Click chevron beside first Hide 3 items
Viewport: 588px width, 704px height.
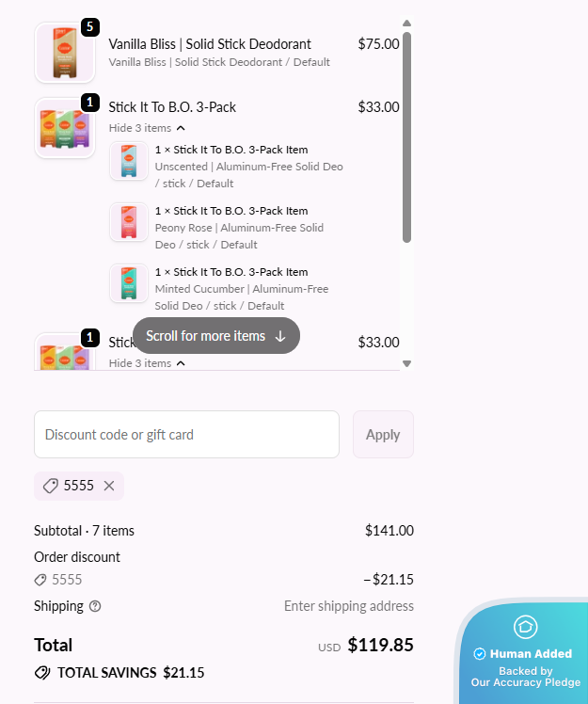[x=181, y=128]
